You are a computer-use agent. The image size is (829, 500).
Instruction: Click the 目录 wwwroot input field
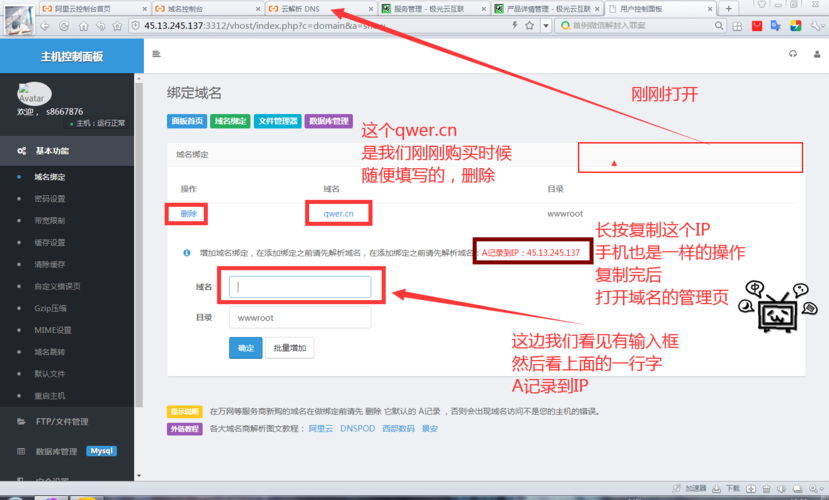coord(300,318)
